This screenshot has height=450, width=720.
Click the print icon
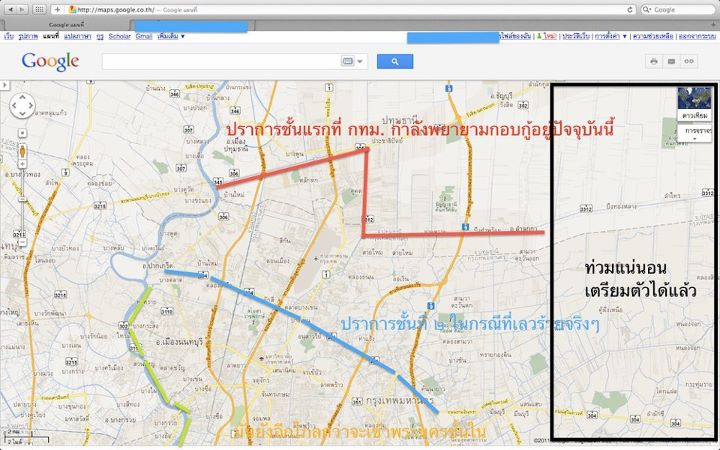(x=654, y=61)
